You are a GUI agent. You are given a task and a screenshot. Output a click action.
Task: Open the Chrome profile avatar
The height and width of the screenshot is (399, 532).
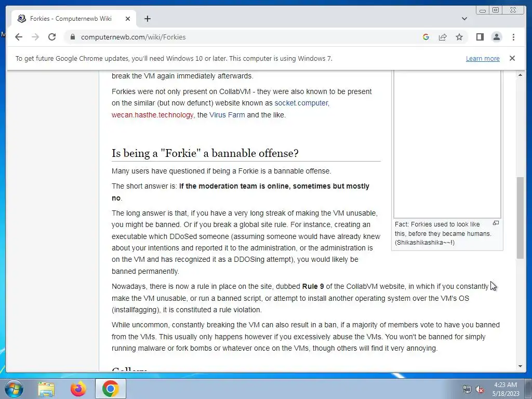(496, 37)
